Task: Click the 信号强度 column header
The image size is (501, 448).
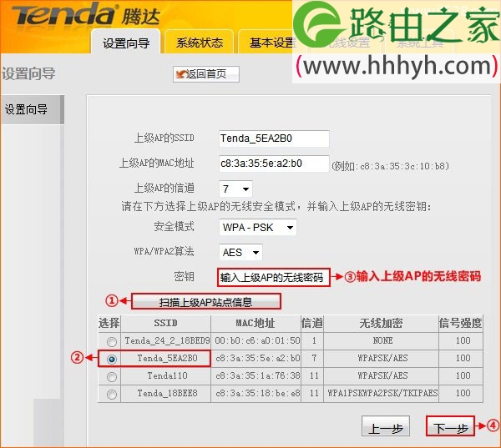Action: [x=460, y=323]
